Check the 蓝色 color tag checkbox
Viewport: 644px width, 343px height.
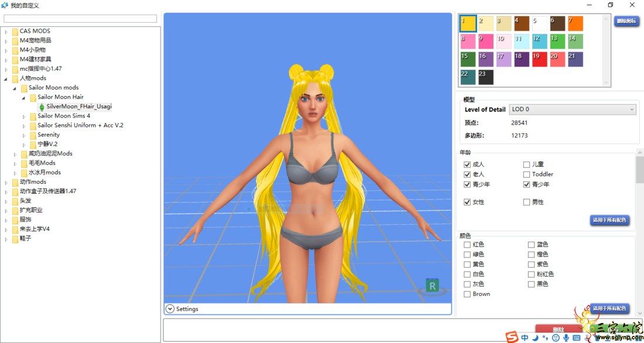[531, 245]
